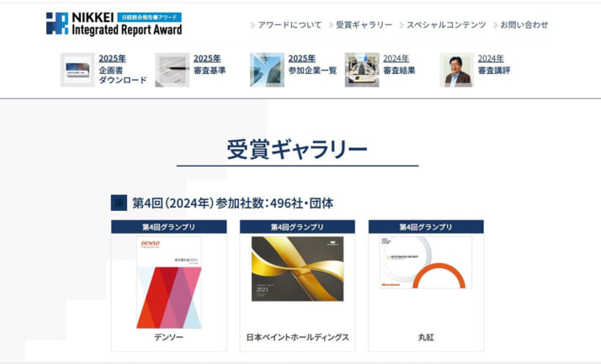Image resolution: width=601 pixels, height=364 pixels.
Task: Click the chevron before お問い合わせ
Action: point(496,25)
